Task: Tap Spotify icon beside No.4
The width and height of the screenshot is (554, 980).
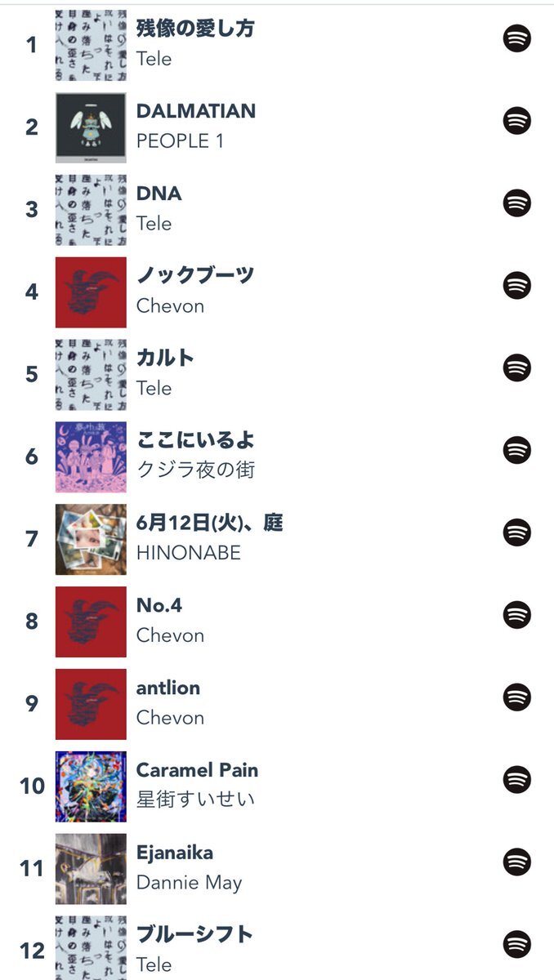Action: pos(516,614)
